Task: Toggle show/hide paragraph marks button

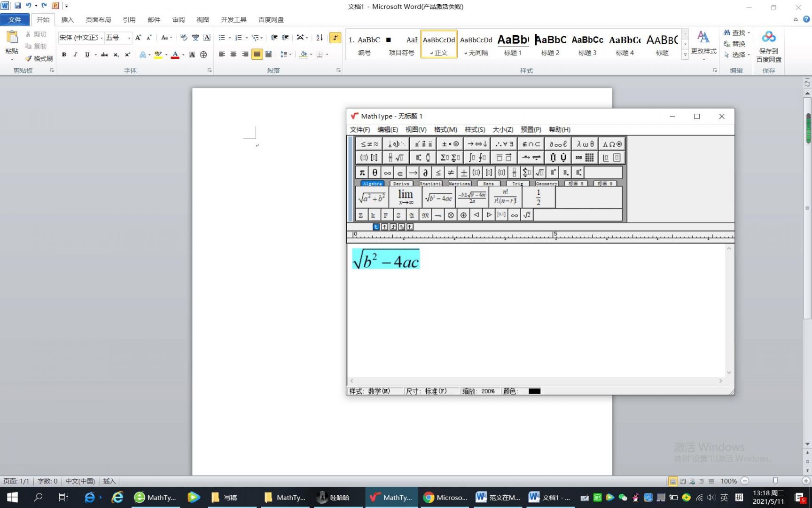Action: click(335, 38)
